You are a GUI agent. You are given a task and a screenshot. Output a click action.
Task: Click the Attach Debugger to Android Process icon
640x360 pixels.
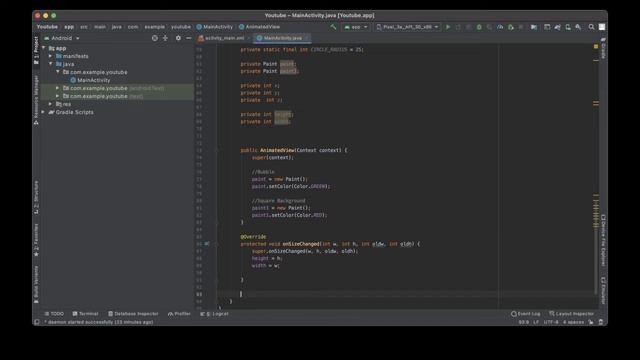click(x=511, y=27)
